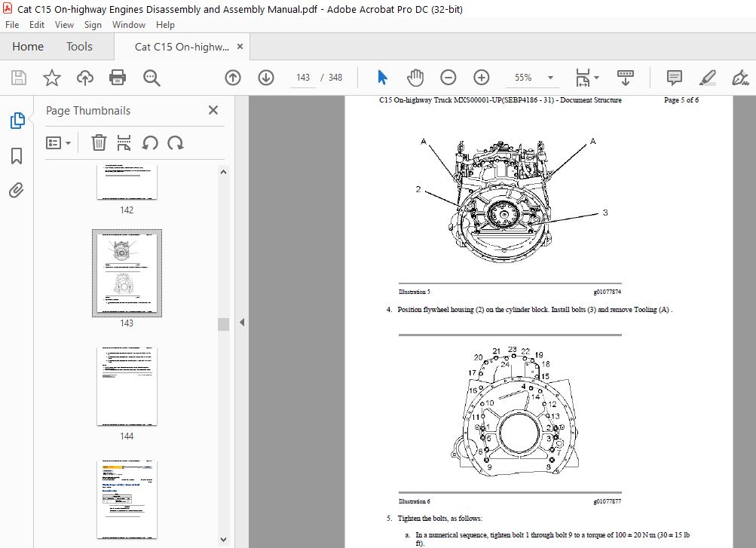Open zoom level dropdown arrow
Screen dimensions: 756x548
(550, 78)
